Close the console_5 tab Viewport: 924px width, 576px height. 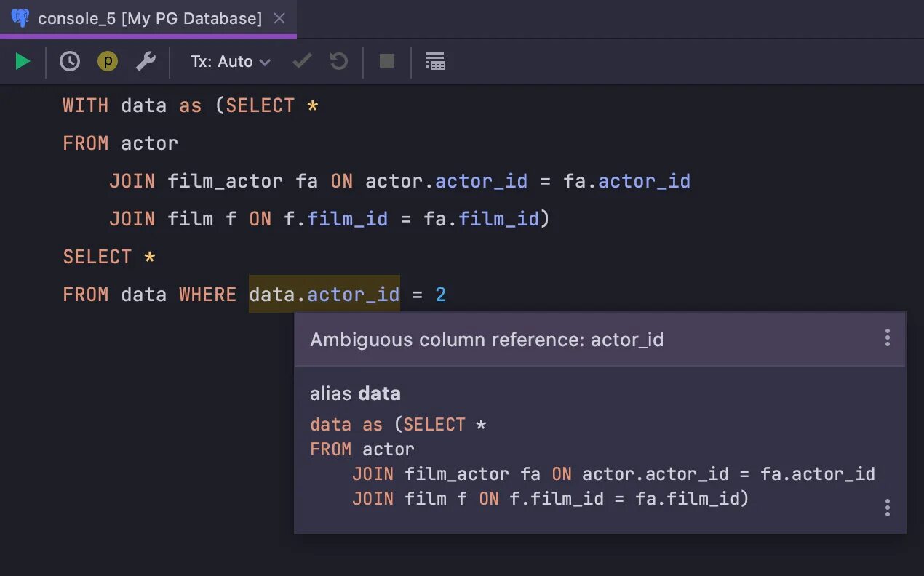pyautogui.click(x=279, y=19)
